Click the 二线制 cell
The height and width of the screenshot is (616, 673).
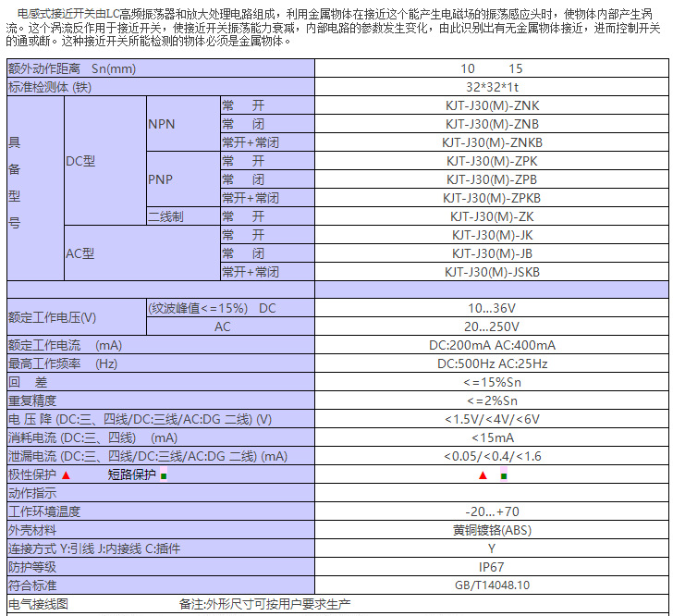coord(183,216)
